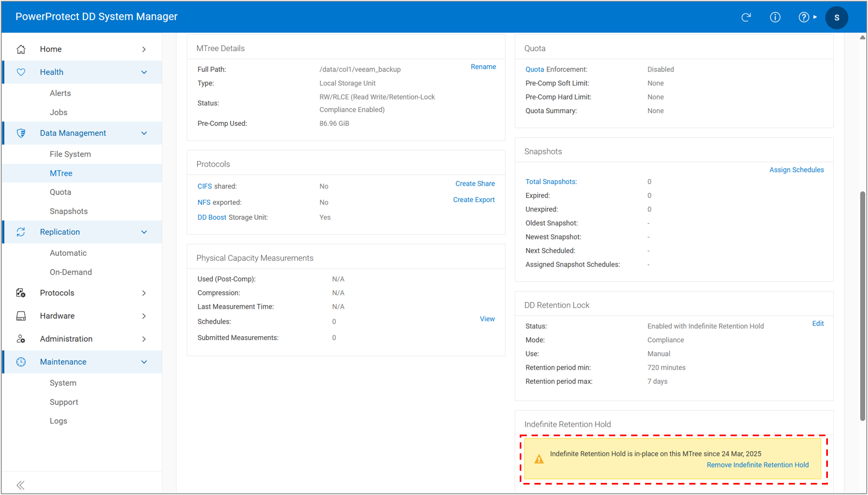The width and height of the screenshot is (868, 495).
Task: Click the Quota Enforcement link
Action: coord(535,70)
